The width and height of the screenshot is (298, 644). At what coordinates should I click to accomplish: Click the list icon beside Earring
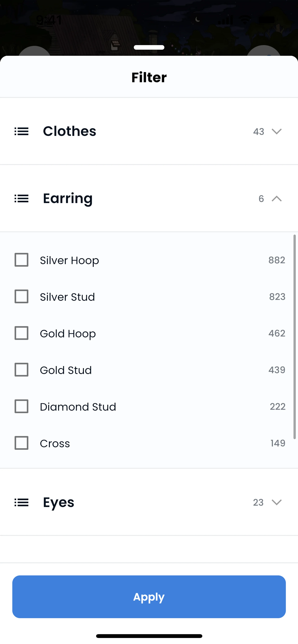[21, 199]
